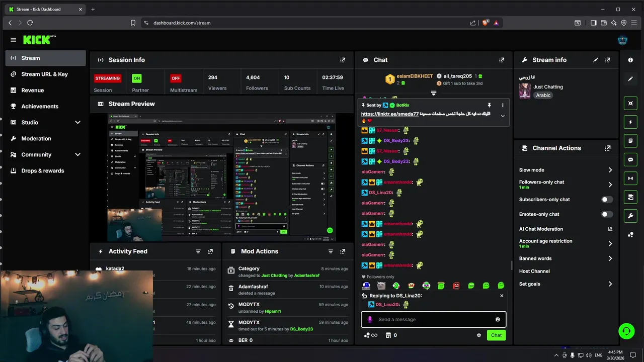Viewport: 644px width, 362px height.
Task: Collapse the pinned message chevron
Action: tap(502, 116)
